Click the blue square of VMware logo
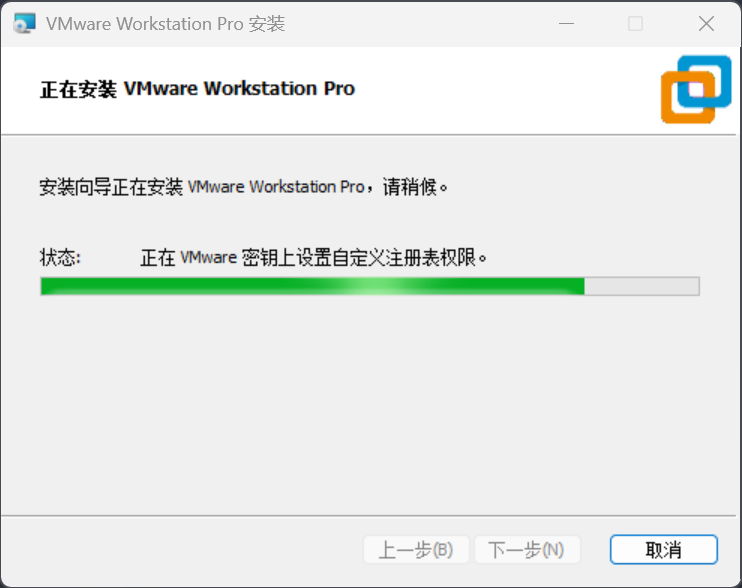The height and width of the screenshot is (588, 742). pyautogui.click(x=705, y=81)
